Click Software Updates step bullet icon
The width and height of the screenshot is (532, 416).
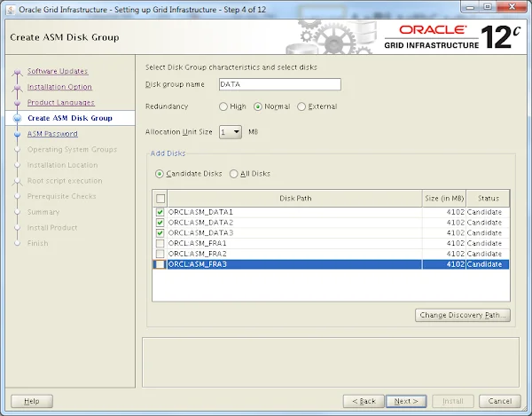[x=18, y=72]
